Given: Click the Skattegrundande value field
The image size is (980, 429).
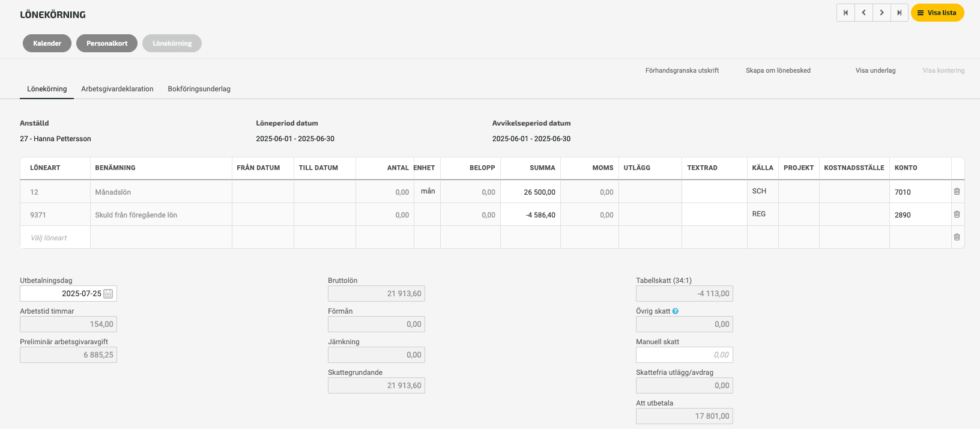Looking at the screenshot, I should pyautogui.click(x=377, y=385).
